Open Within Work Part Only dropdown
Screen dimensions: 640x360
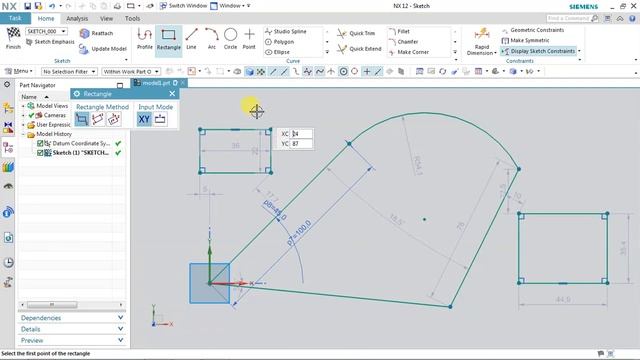pyautogui.click(x=131, y=71)
